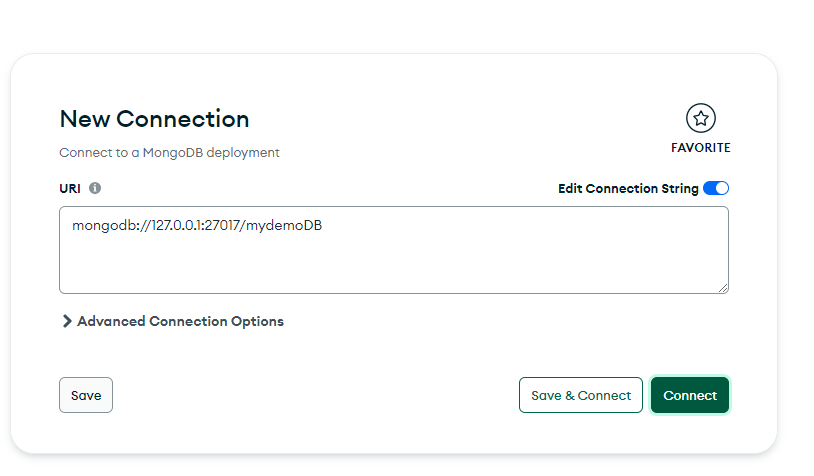Click the Save & Connect button
The image size is (814, 476).
[x=580, y=395]
